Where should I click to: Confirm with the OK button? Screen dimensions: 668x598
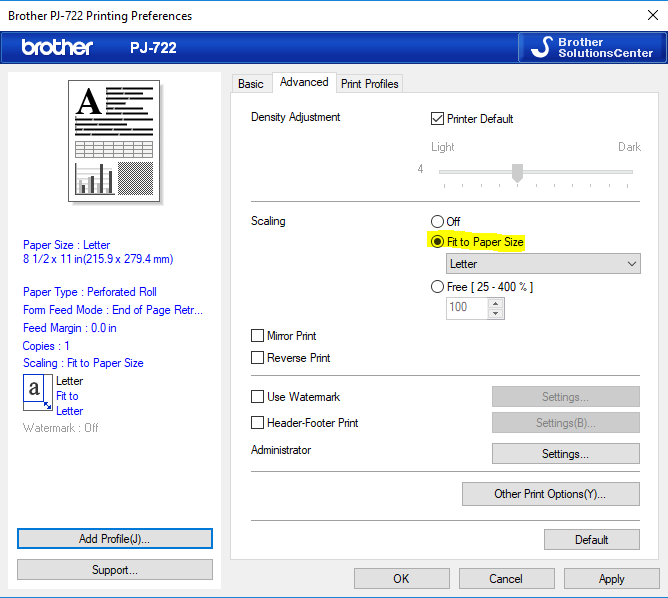(401, 578)
